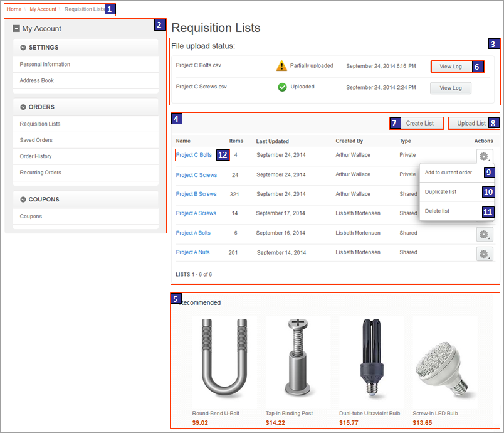504x433 pixels.
Task: Open Home via the breadcrumb trail
Action: (x=14, y=9)
